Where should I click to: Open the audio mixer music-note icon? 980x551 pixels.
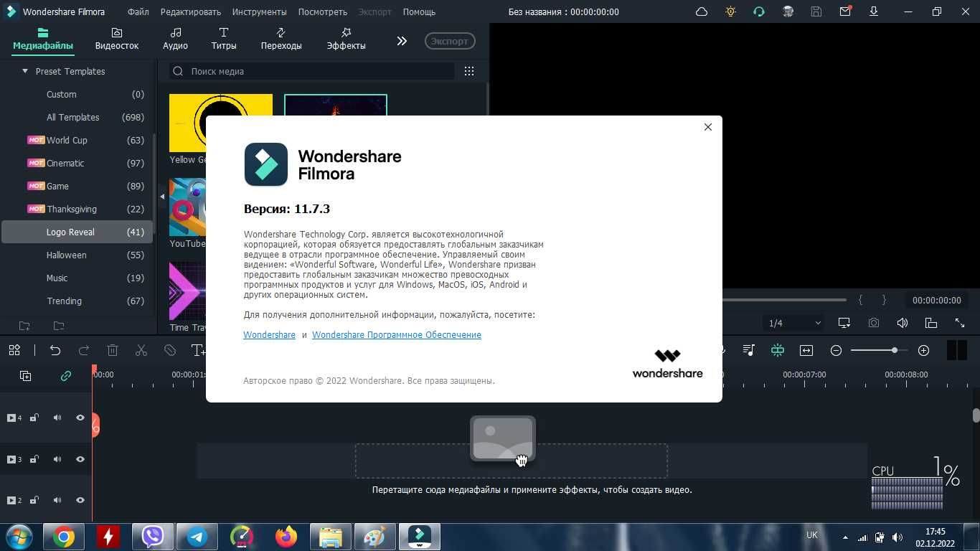[x=749, y=350]
